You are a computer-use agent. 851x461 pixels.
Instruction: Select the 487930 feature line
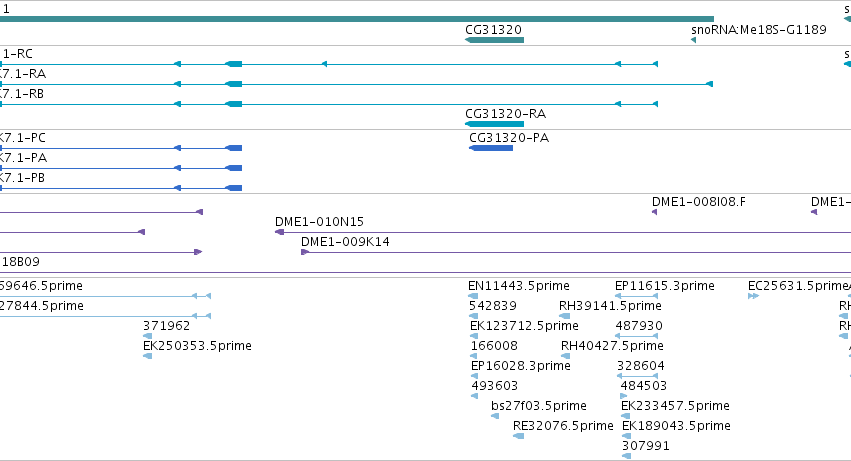pos(636,336)
